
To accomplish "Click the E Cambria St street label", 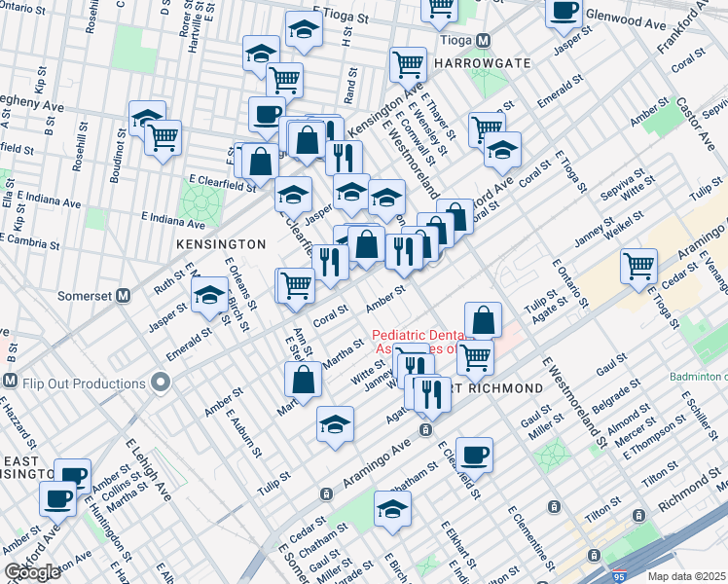I will tap(30, 241).
